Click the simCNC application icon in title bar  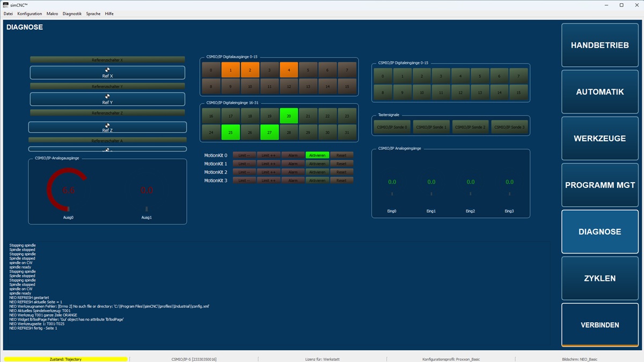point(5,5)
